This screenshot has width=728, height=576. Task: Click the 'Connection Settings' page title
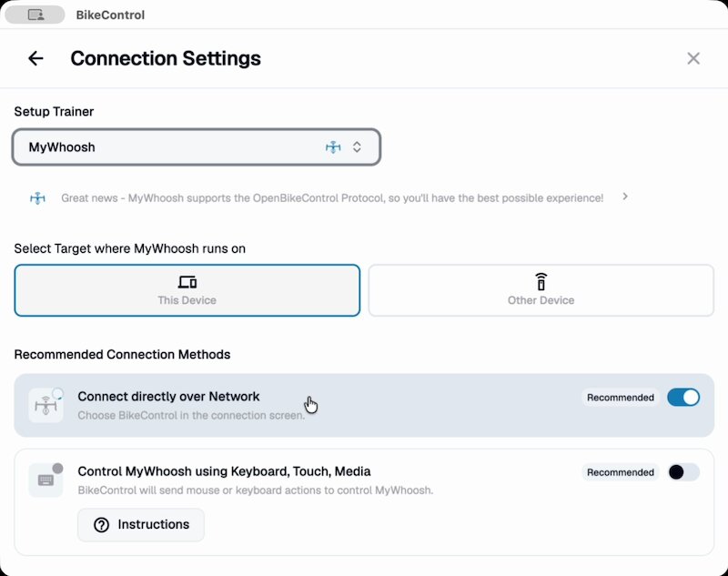click(166, 58)
